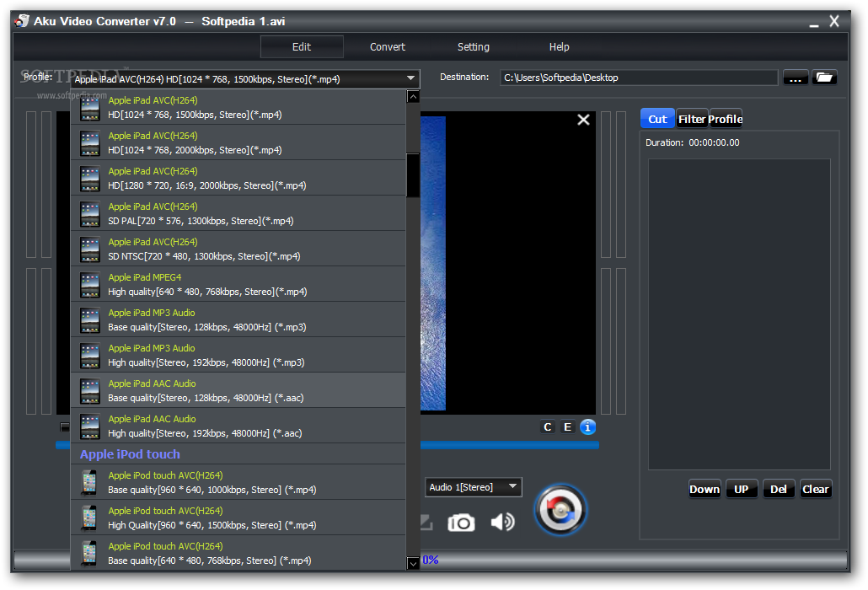Select iPod touch AVC High Quality 960*640 1500kbps
Viewport: 868px width, 590px height.
tap(238, 518)
